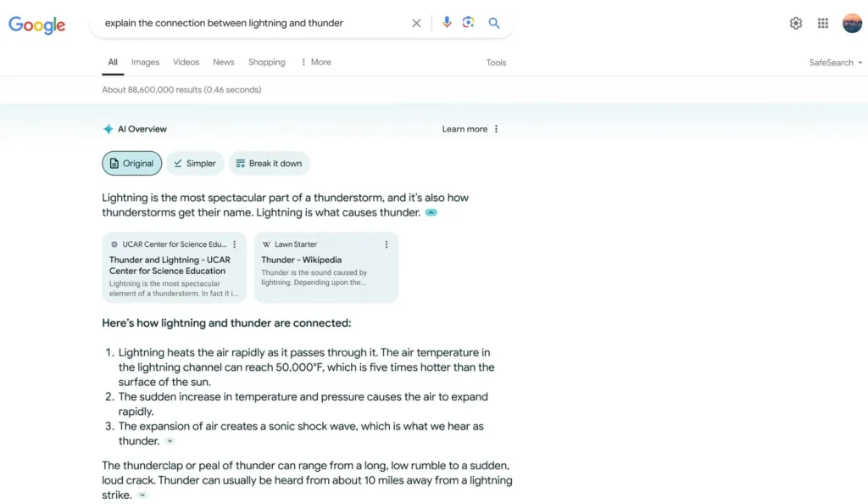The height and width of the screenshot is (504, 868).
Task: Start the search with the magnifier icon
Action: click(x=494, y=23)
